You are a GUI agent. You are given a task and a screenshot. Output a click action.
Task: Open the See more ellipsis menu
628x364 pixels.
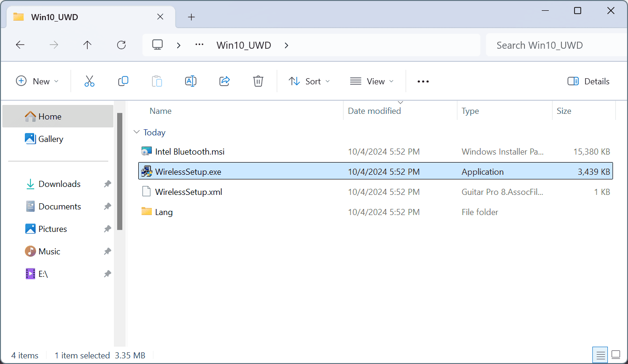(x=423, y=82)
